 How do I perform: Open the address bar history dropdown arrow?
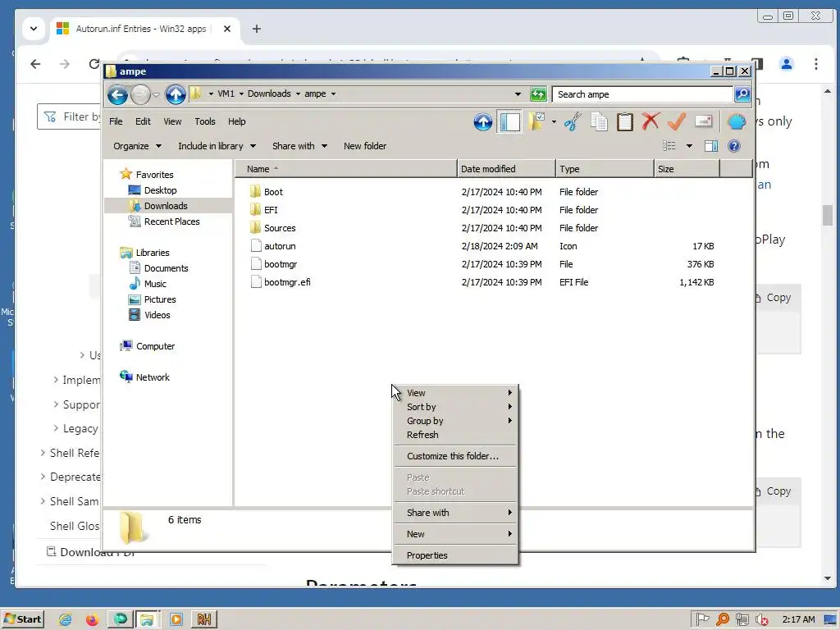pyautogui.click(x=518, y=94)
